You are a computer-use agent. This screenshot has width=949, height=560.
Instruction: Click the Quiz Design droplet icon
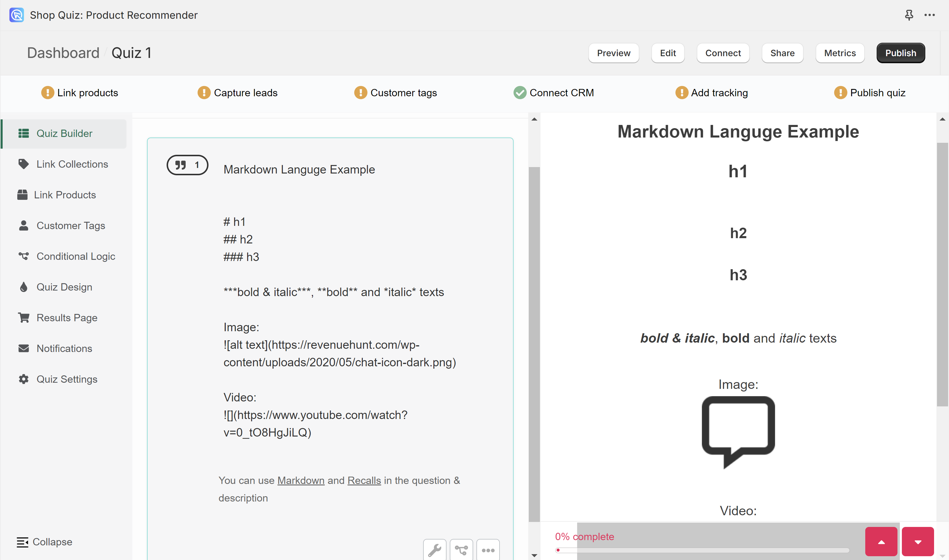click(x=23, y=287)
